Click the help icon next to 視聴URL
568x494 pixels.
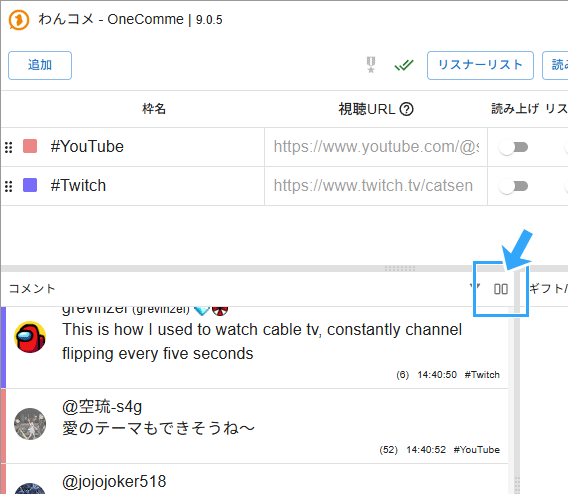(x=406, y=109)
